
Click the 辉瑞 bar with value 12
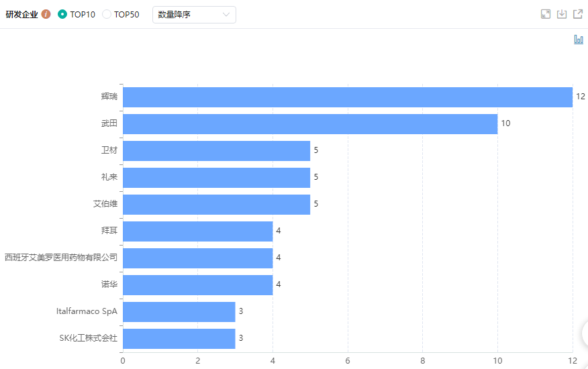pyautogui.click(x=347, y=97)
